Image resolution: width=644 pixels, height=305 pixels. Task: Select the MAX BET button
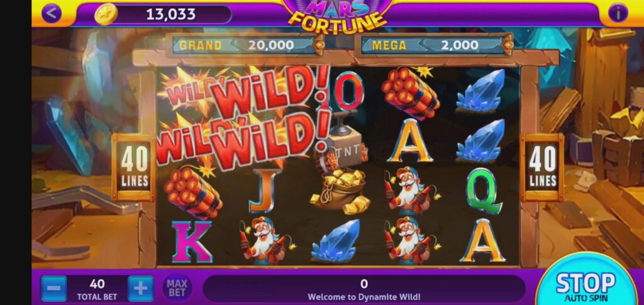click(177, 288)
